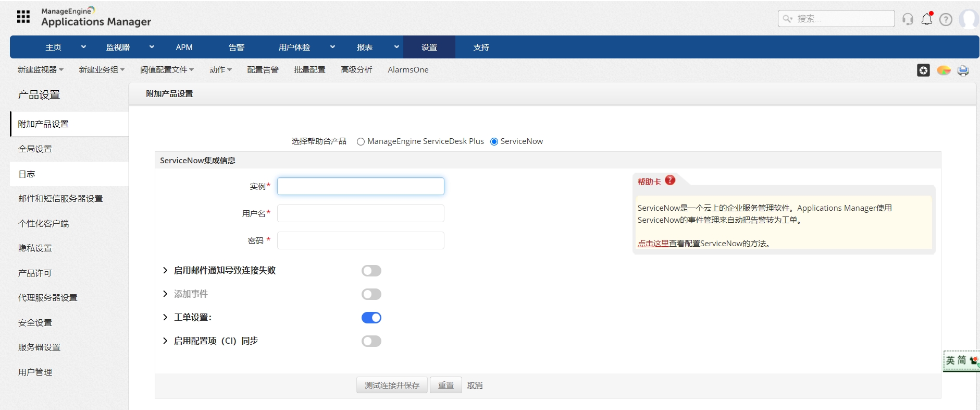Select 日志 in the sidebar
980x410 pixels.
(x=69, y=174)
